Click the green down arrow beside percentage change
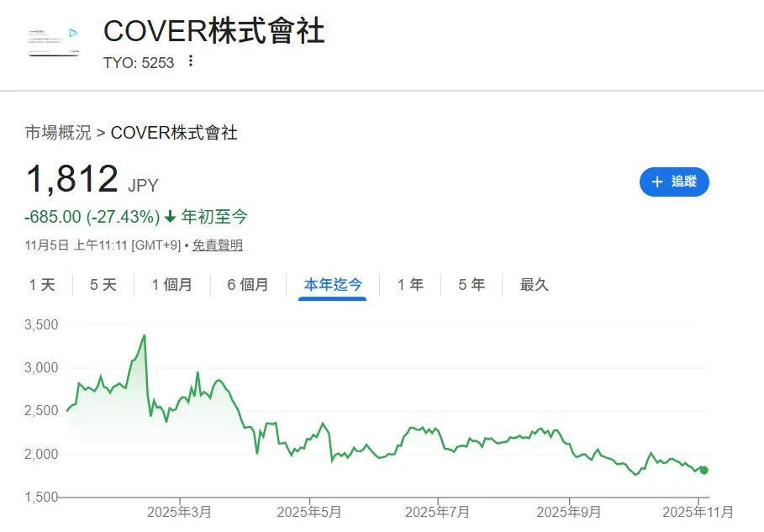Screen dimensions: 764x532 [170, 217]
